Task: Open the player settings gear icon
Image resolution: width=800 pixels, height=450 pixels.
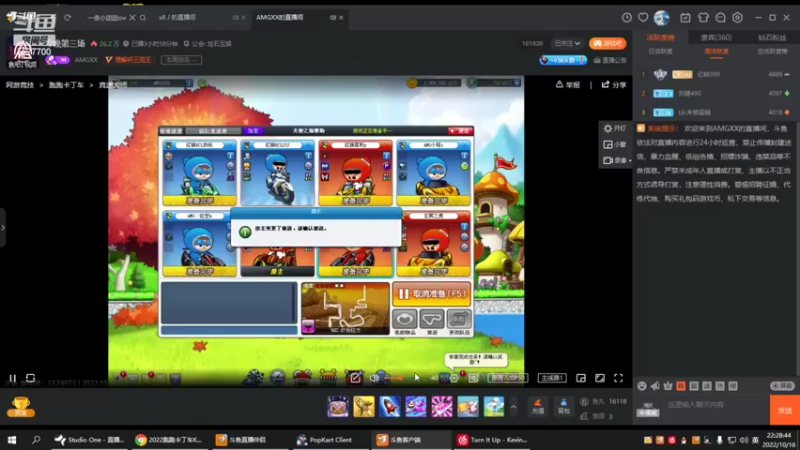Action: coord(454,378)
